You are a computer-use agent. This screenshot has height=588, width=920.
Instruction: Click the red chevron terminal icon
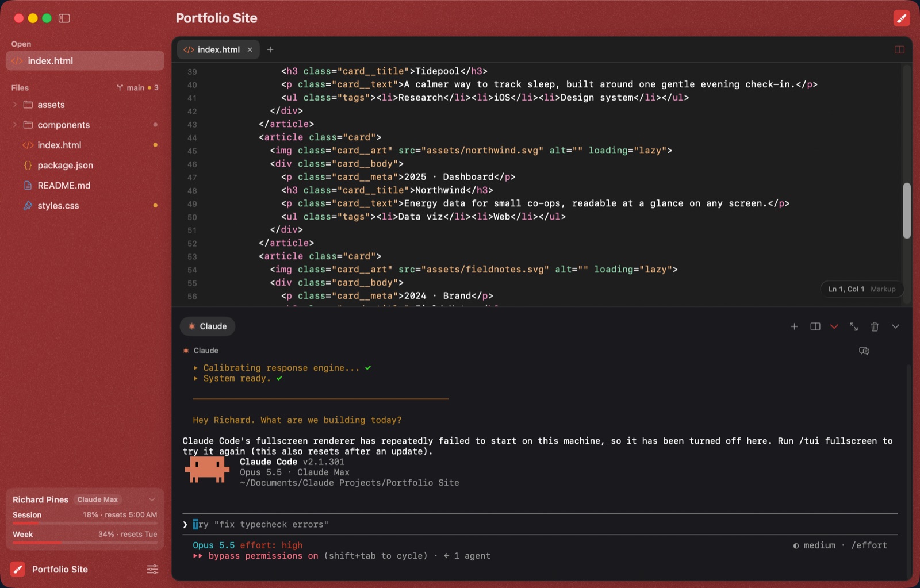[834, 326]
